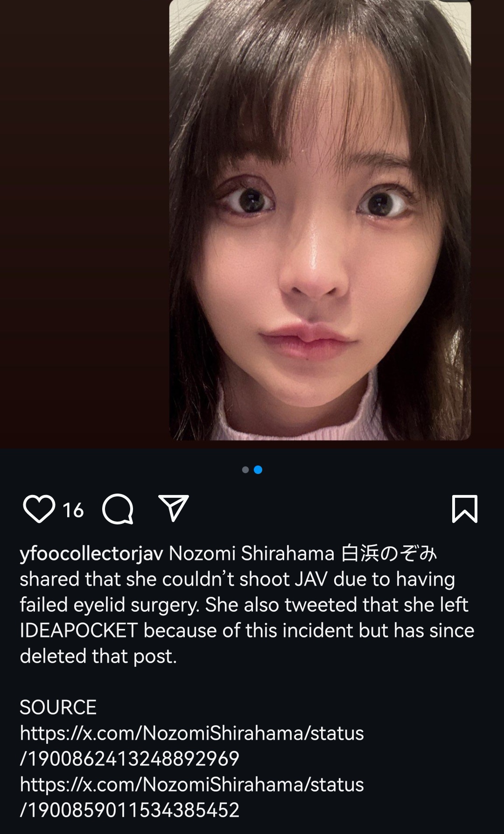The image size is (504, 834).
Task: Tap the IDEAPOCKET word in caption
Action: (79, 630)
